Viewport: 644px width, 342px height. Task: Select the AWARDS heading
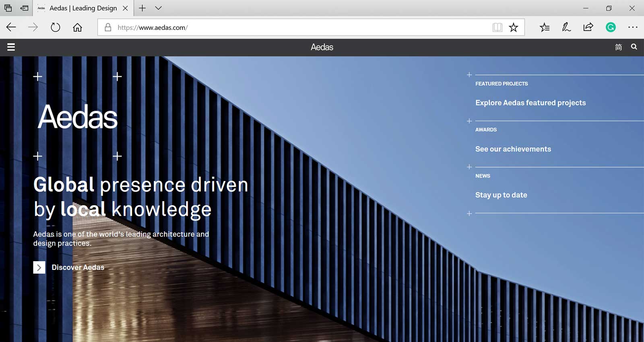pos(486,130)
